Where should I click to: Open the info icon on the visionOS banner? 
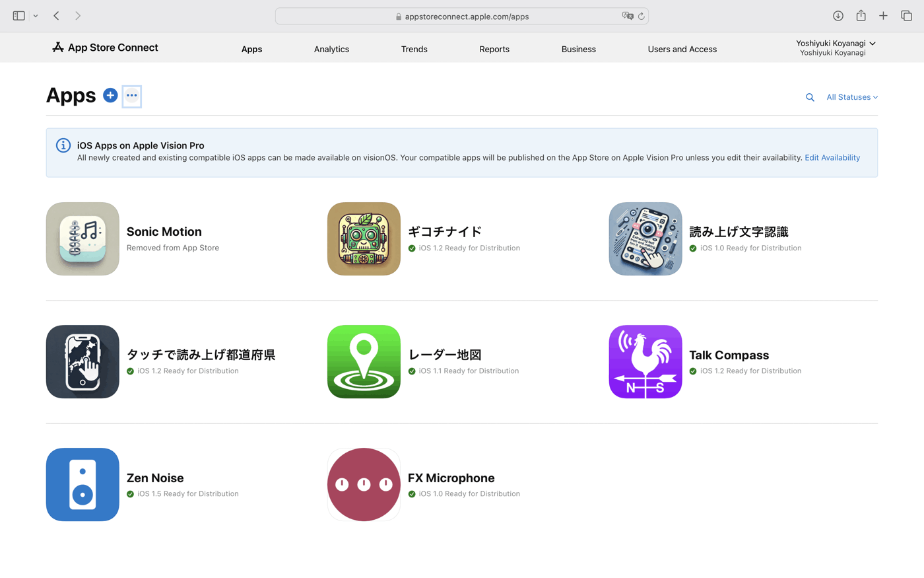pyautogui.click(x=63, y=145)
